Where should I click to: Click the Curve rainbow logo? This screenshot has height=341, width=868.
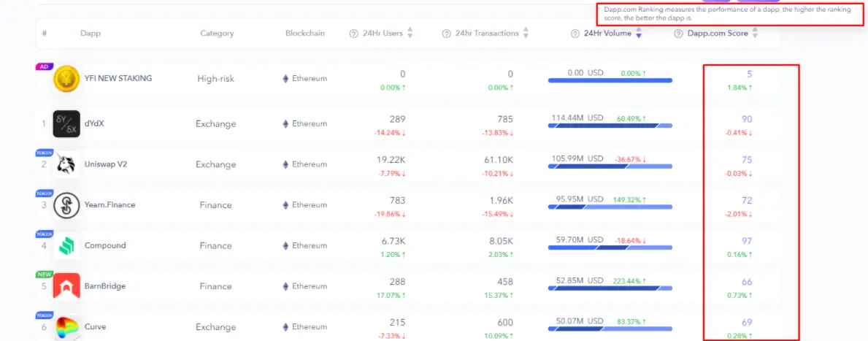pos(66,327)
